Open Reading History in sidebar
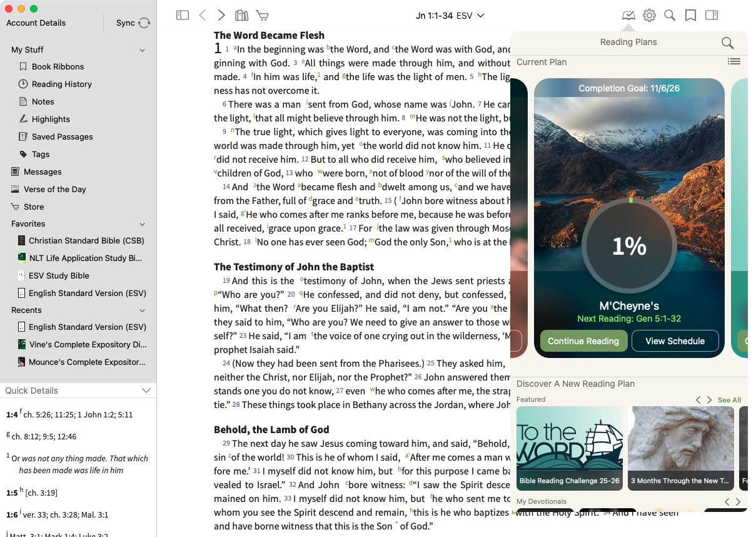This screenshot has height=537, width=756. 61,84
